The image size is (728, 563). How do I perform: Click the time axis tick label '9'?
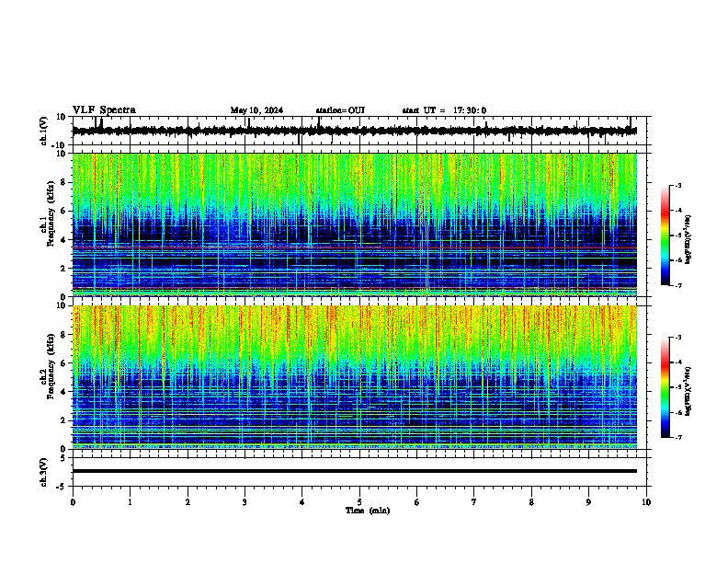588,502
